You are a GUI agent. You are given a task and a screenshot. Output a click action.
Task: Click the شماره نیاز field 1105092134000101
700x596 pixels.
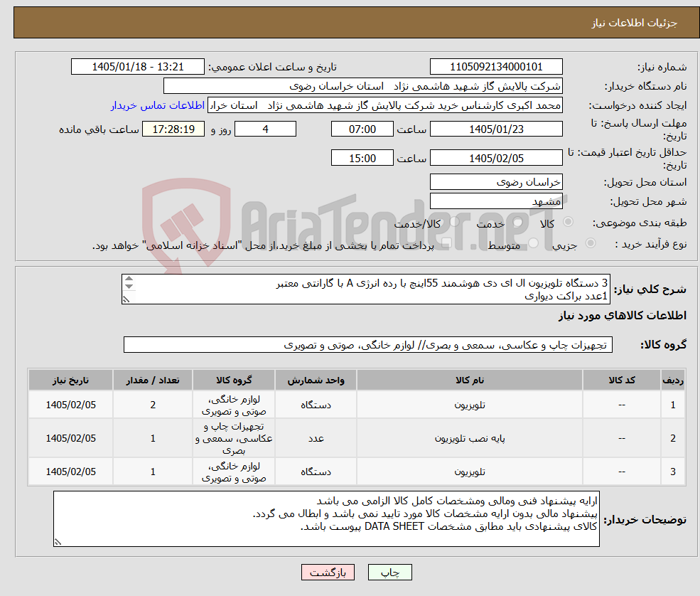click(x=496, y=67)
